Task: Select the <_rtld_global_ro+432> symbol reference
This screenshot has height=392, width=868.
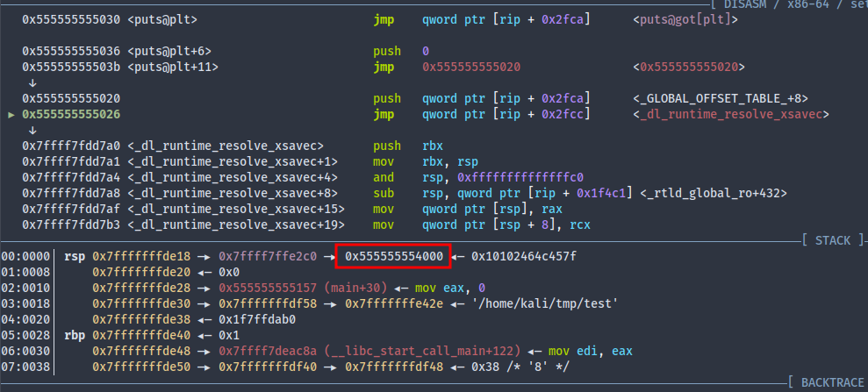Action: click(x=713, y=193)
